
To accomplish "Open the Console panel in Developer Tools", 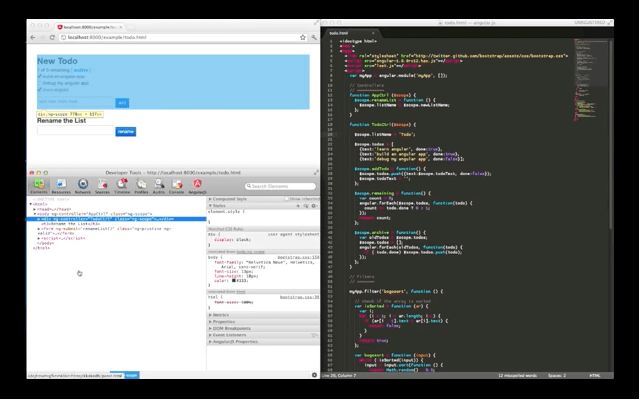I will coord(177,186).
